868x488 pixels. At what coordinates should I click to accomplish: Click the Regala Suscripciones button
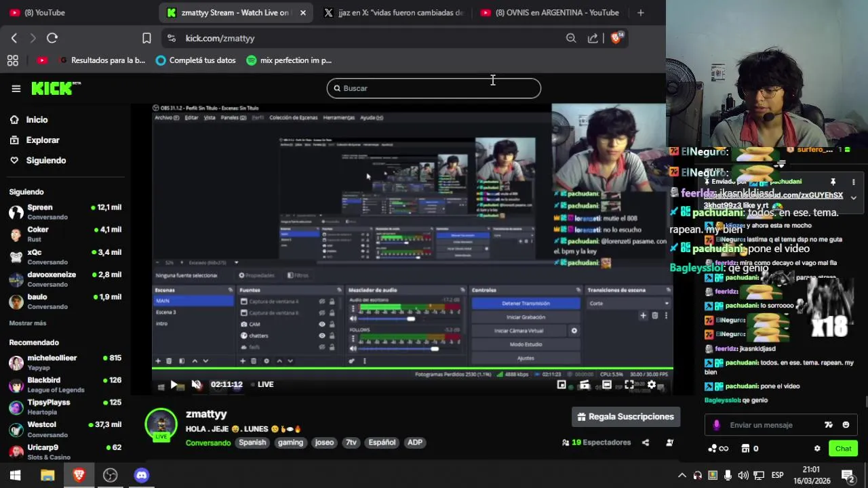pyautogui.click(x=625, y=417)
